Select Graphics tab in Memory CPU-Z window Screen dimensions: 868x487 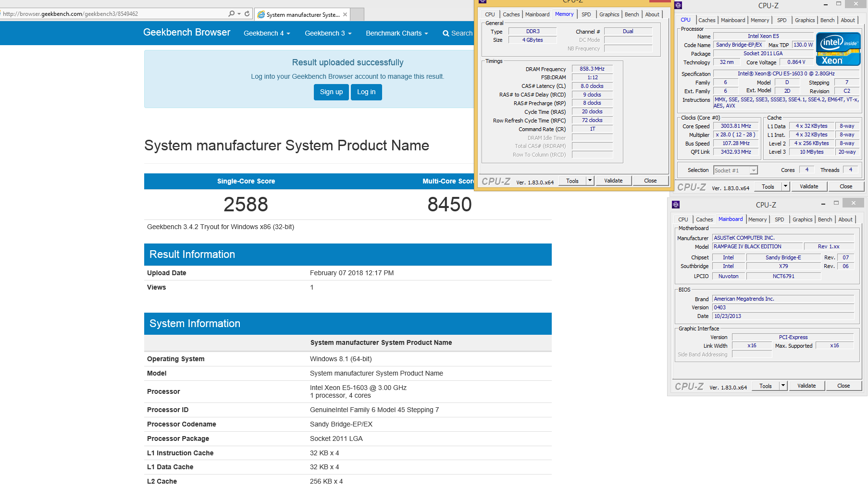pos(609,14)
